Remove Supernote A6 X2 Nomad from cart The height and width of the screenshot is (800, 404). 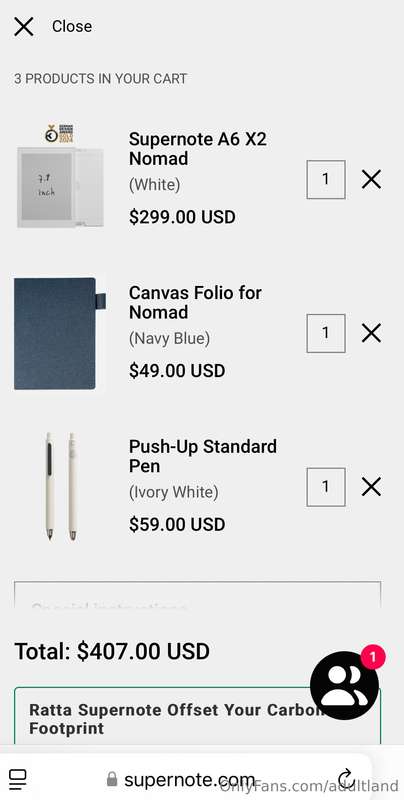point(371,179)
